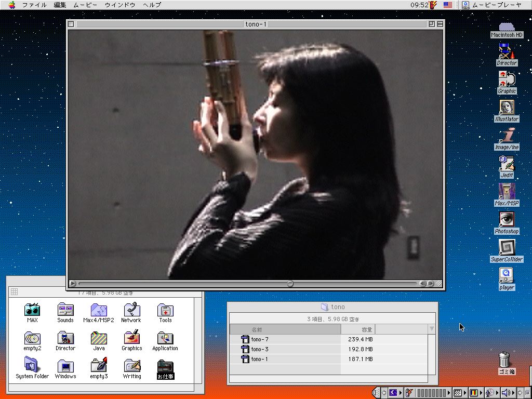
Task: Open the ムービープレーヤ application menu
Action: point(491,5)
